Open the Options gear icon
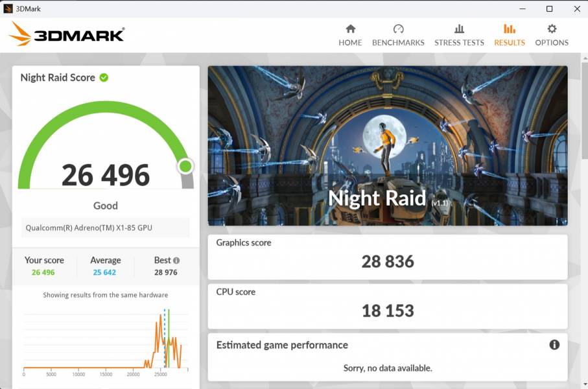Image resolution: width=588 pixels, height=389 pixels. click(x=552, y=29)
